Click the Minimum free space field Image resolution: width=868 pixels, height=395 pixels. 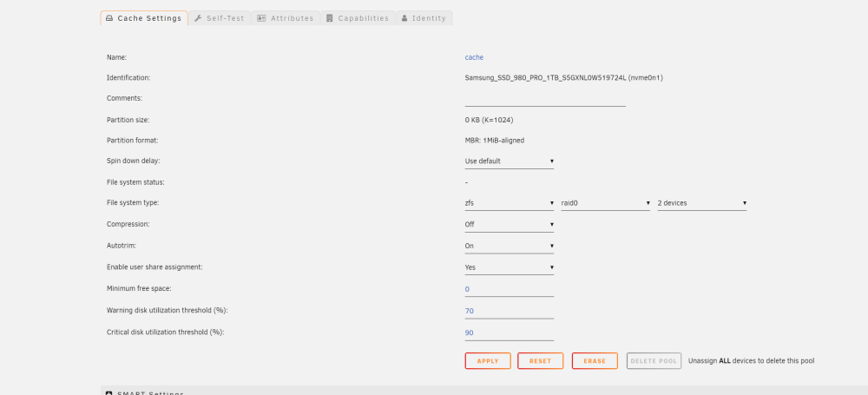point(510,289)
